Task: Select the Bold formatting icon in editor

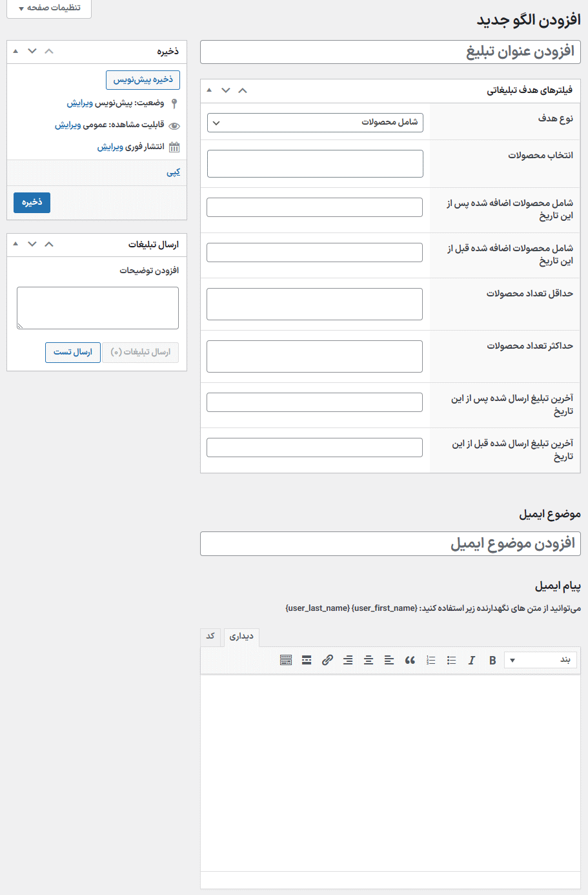Action: (x=492, y=660)
